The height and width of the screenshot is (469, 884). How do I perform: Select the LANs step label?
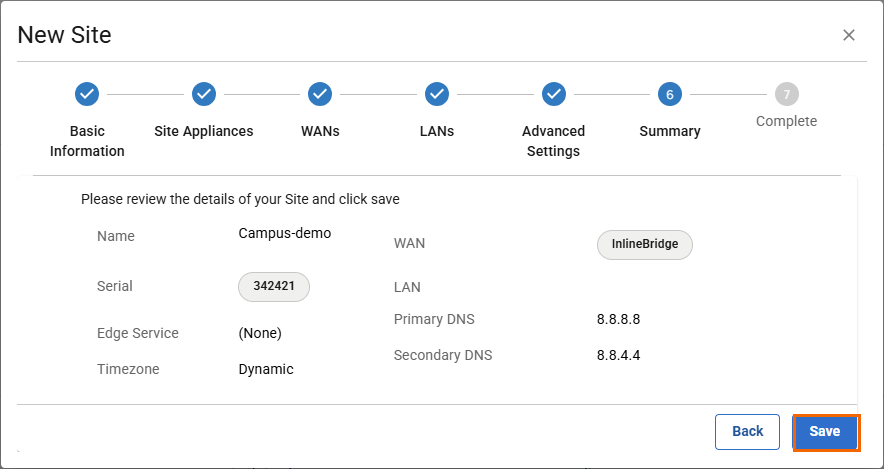point(437,131)
